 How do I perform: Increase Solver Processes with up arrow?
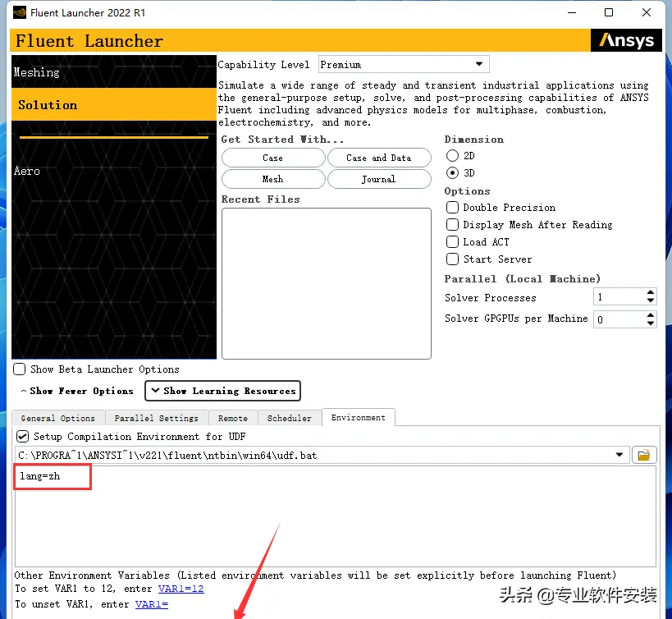(x=650, y=293)
